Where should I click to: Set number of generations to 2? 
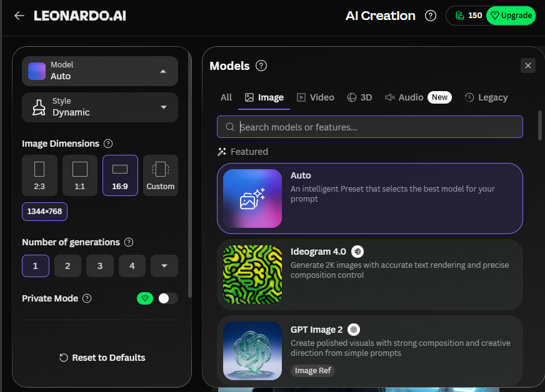(67, 266)
